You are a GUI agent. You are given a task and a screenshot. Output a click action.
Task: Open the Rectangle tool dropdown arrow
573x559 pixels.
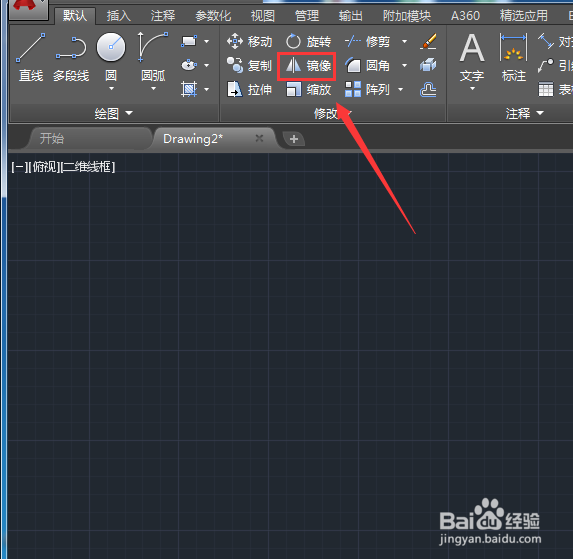pyautogui.click(x=206, y=41)
